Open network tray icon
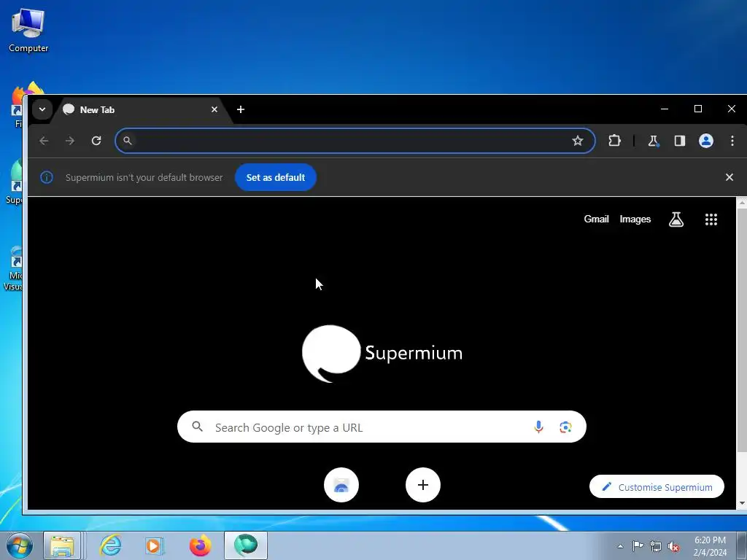 click(x=656, y=547)
